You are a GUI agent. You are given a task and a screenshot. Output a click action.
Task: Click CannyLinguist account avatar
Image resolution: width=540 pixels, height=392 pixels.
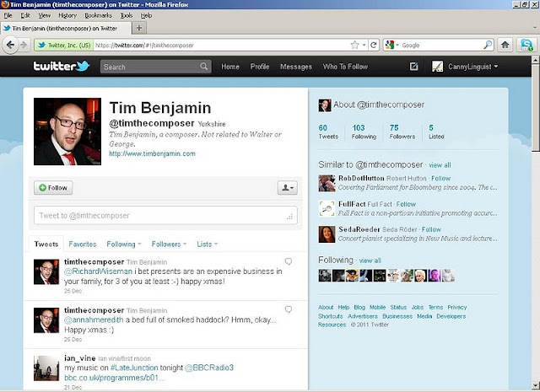437,67
